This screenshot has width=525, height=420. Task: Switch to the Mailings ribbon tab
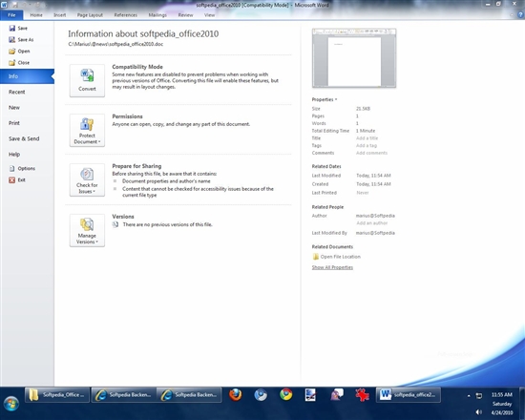[157, 15]
